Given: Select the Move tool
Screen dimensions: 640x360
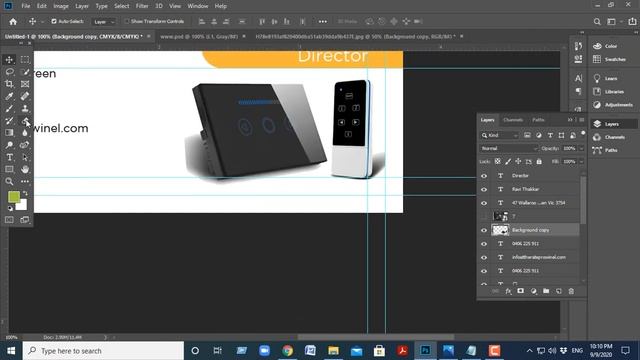Looking at the screenshot, I should 9,60.
